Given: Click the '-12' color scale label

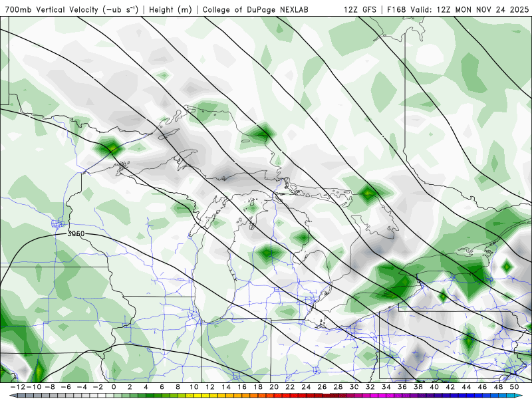Looking at the screenshot, I should 17,387.
